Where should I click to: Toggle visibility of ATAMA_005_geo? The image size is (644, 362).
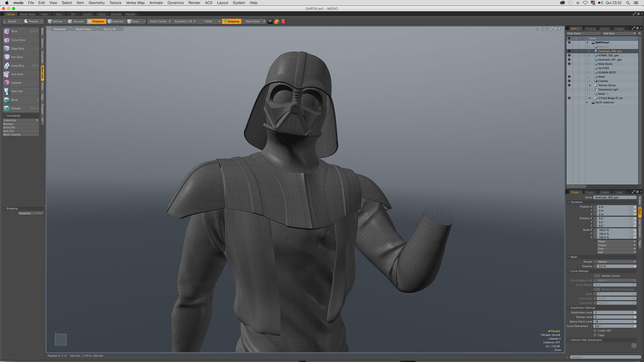coord(569,55)
